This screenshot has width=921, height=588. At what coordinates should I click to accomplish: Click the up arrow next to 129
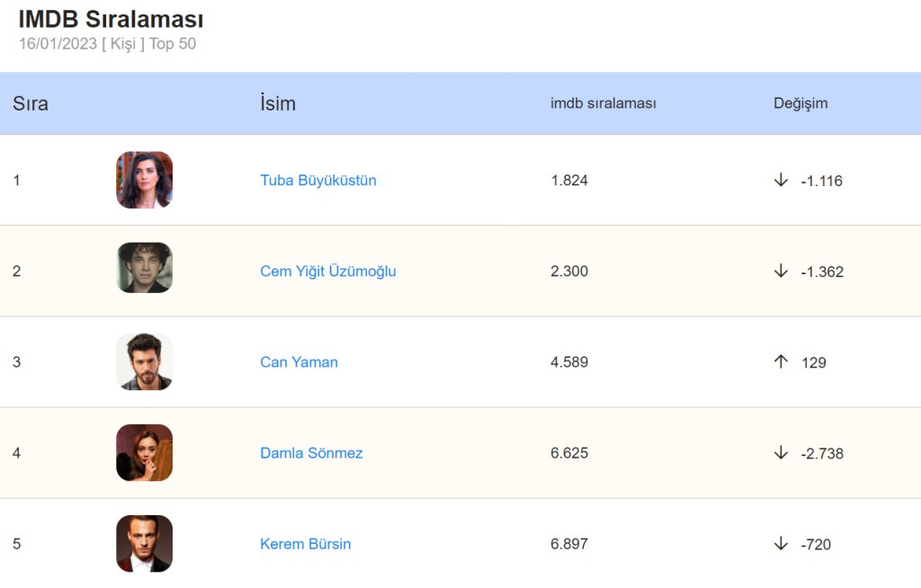click(781, 361)
